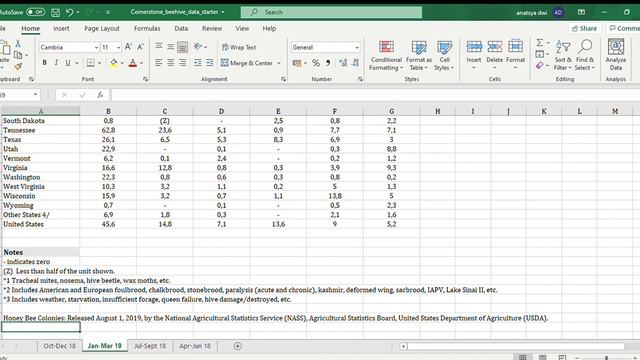
Task: Open the Home ribbon tab
Action: point(31,29)
